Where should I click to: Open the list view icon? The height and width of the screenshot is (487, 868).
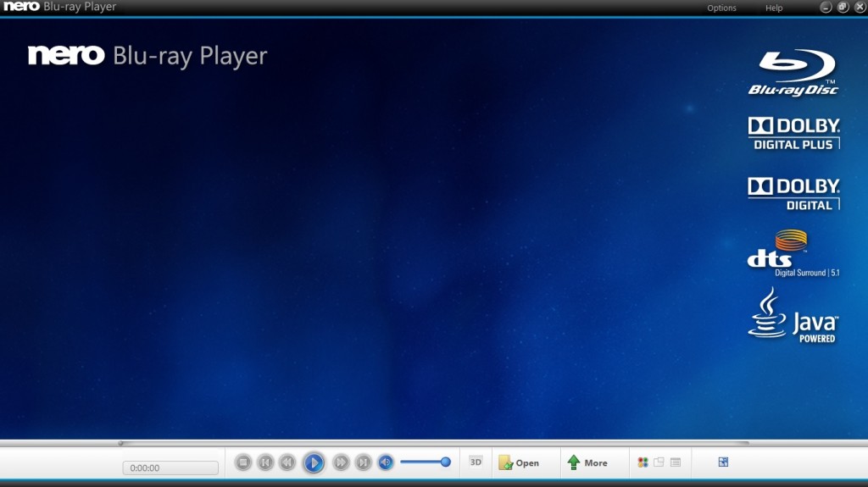(x=676, y=462)
